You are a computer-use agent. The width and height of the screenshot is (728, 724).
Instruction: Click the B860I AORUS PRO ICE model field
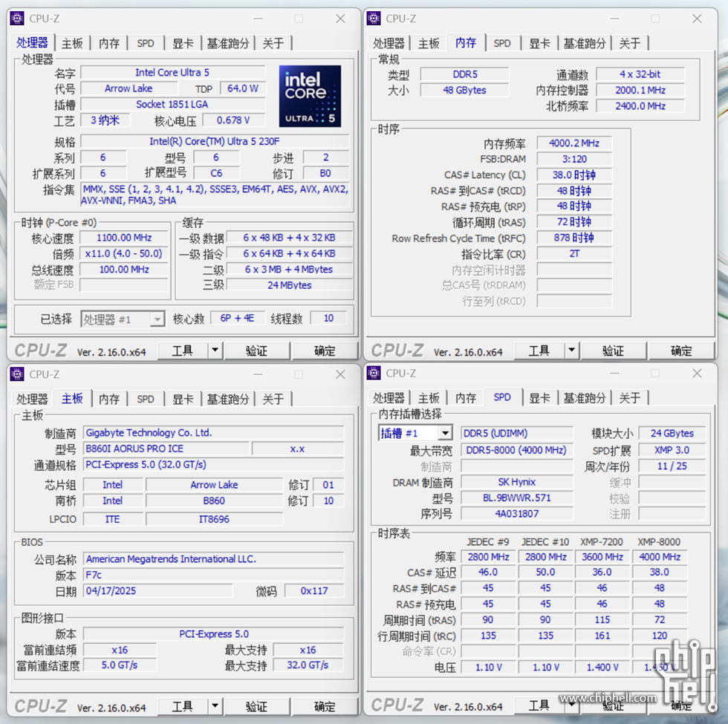166,449
